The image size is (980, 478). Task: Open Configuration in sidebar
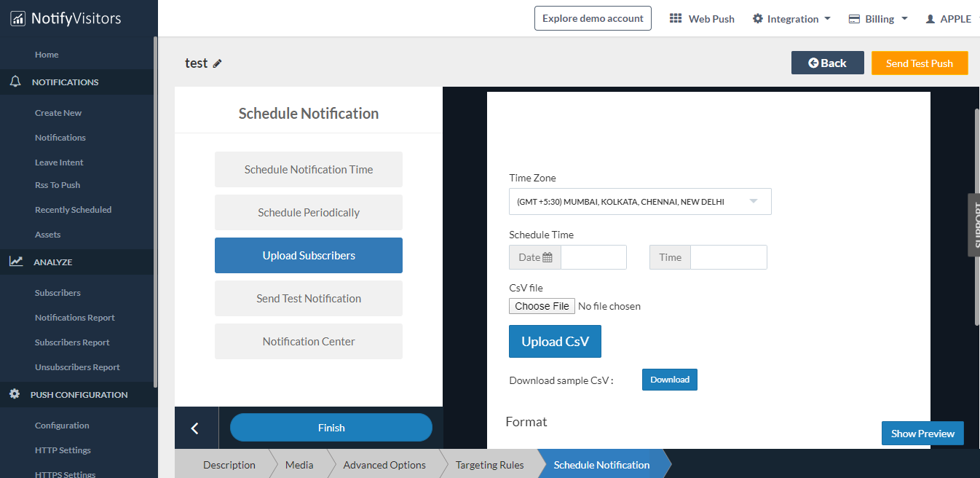62,426
